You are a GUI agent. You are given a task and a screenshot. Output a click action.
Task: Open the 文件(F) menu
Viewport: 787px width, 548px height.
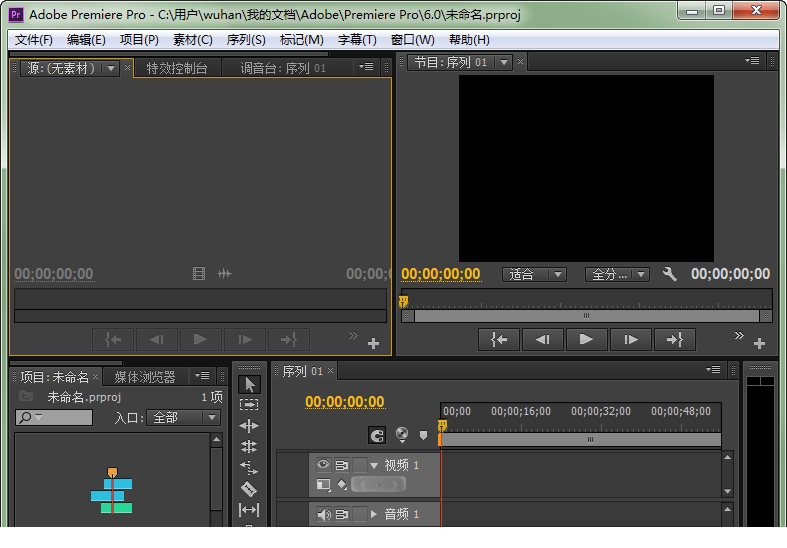coord(34,40)
